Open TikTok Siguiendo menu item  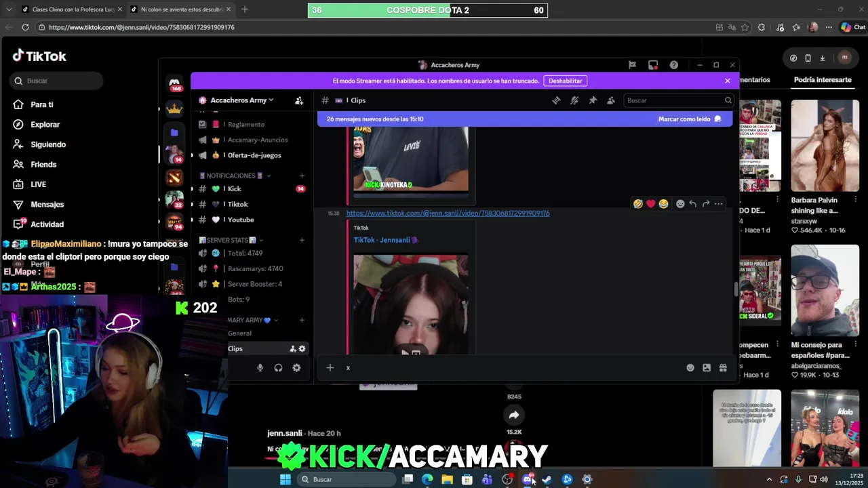pos(47,144)
